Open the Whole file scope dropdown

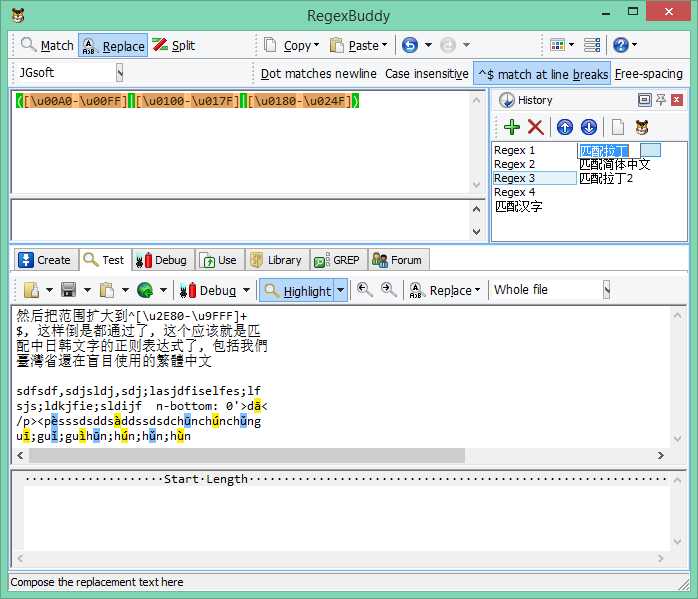(x=606, y=290)
